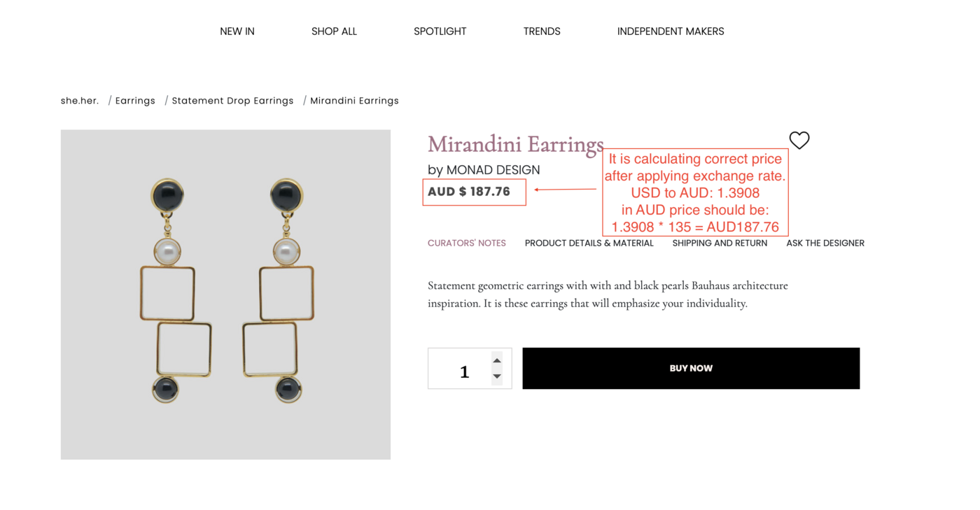Open Statement Drop Earrings breadcrumb link
Viewport: 980px width, 510px height.
point(232,101)
